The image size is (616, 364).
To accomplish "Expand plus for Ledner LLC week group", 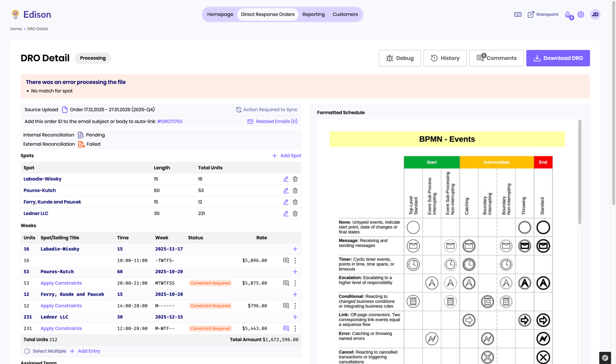I will pos(295,317).
